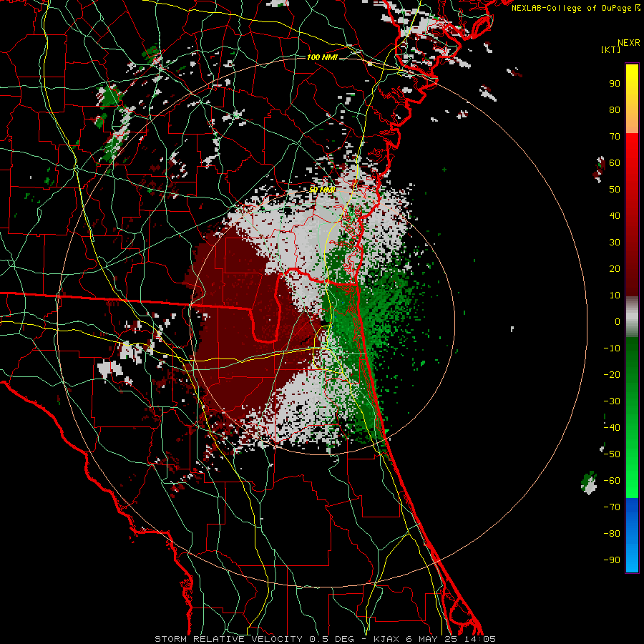Screen dimensions: 644x644
Task: Click the -90 value on velocity scale
Action: pyautogui.click(x=612, y=560)
